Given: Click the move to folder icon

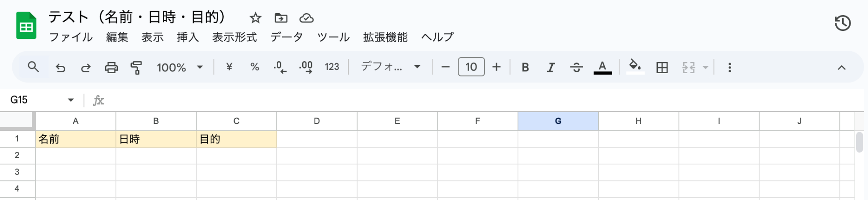Looking at the screenshot, I should [x=281, y=18].
